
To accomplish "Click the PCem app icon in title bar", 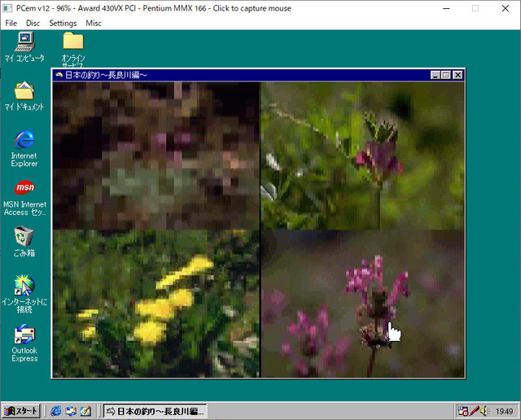I will click(7, 8).
